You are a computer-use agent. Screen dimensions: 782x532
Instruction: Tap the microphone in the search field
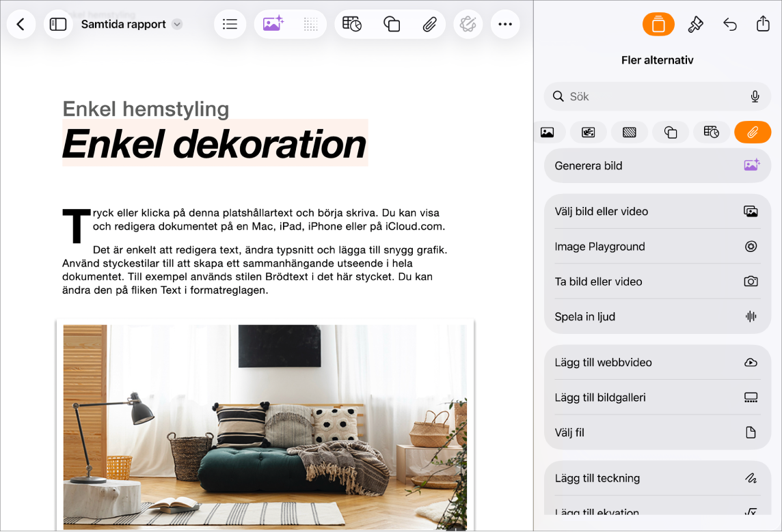[x=755, y=97]
